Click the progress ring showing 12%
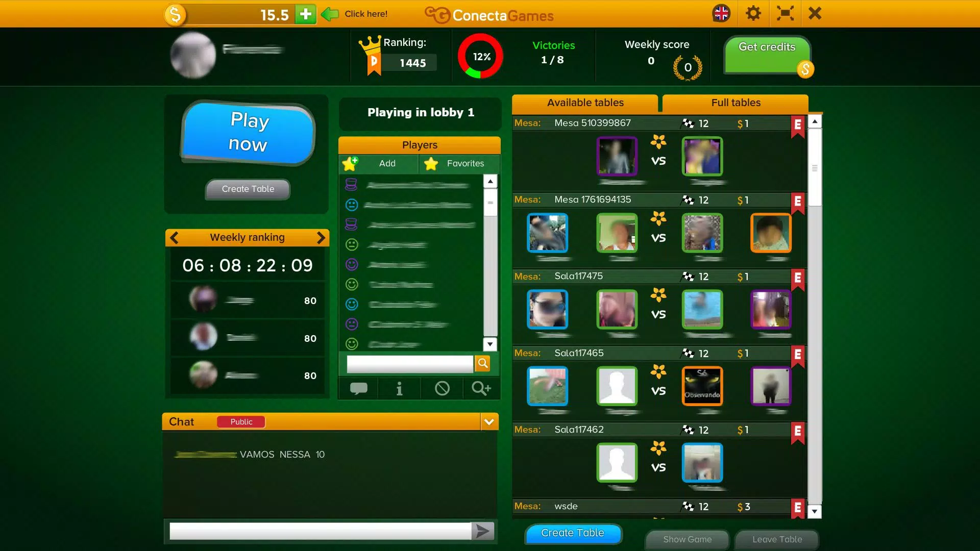The width and height of the screenshot is (980, 551). 481,56
